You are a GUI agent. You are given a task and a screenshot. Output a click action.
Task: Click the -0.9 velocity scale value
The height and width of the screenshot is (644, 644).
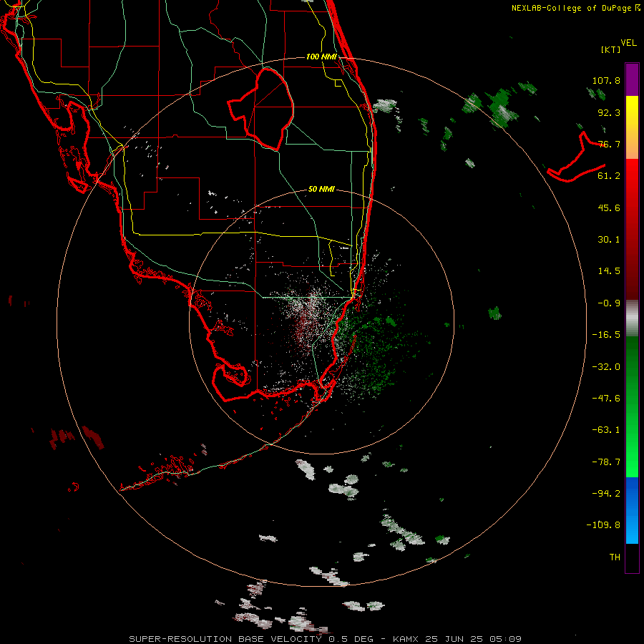click(609, 303)
